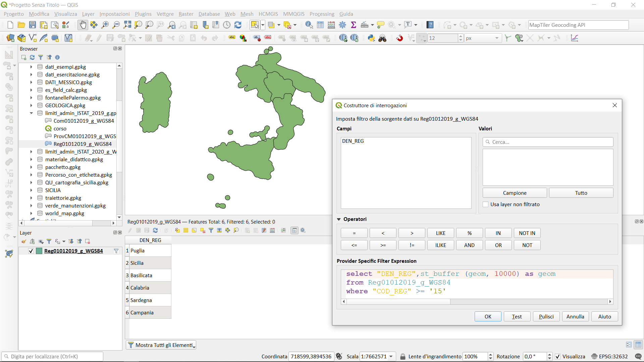Click the Save Project floppy icon
The height and width of the screenshot is (362, 644).
coord(33,25)
